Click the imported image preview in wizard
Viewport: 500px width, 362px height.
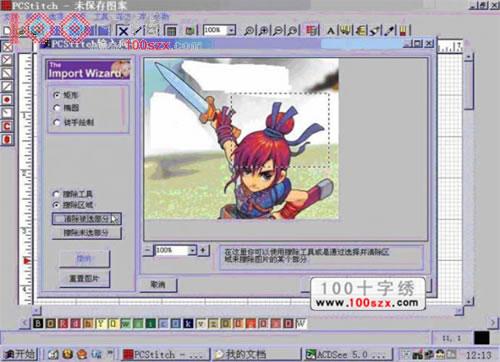pos(241,139)
